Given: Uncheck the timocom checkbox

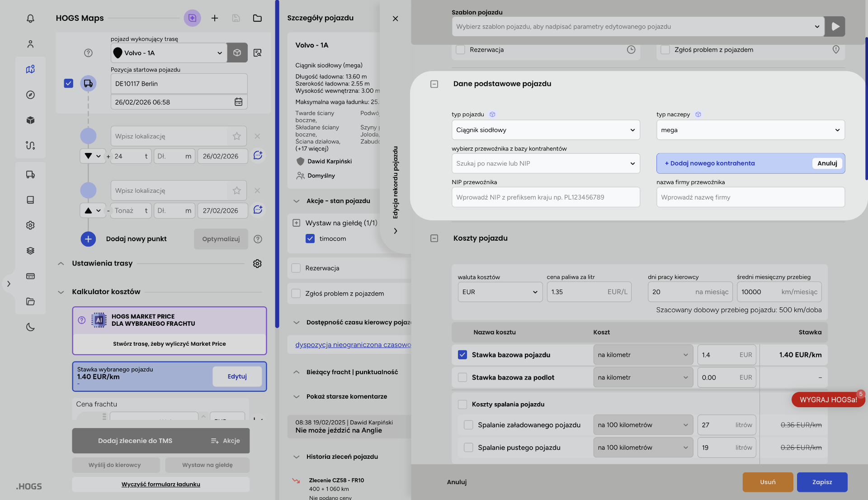Looking at the screenshot, I should tap(310, 238).
